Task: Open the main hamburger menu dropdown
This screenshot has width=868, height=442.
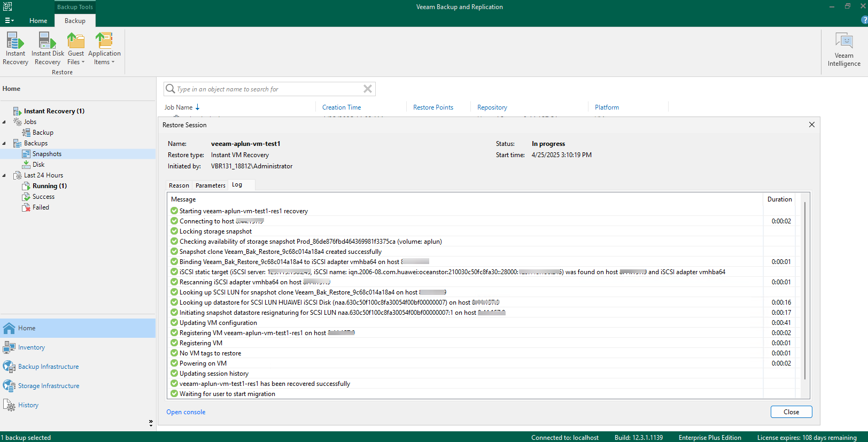Action: (10, 20)
